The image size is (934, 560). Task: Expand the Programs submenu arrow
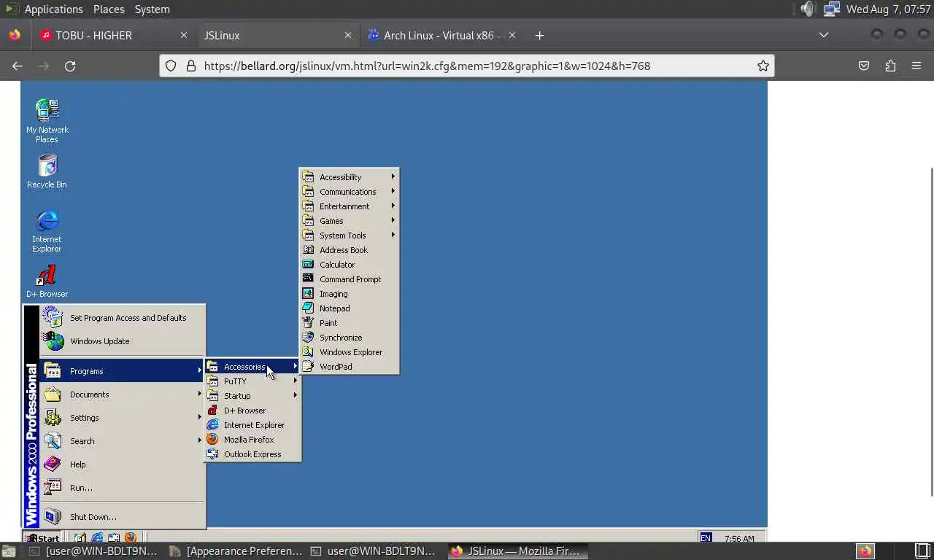tap(199, 371)
